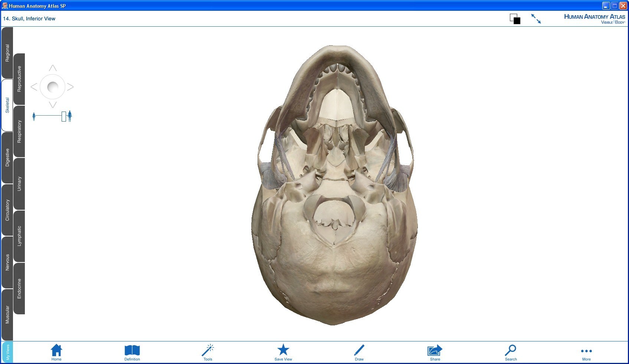Click the center navigation ball
This screenshot has height=364, width=629.
coord(53,87)
